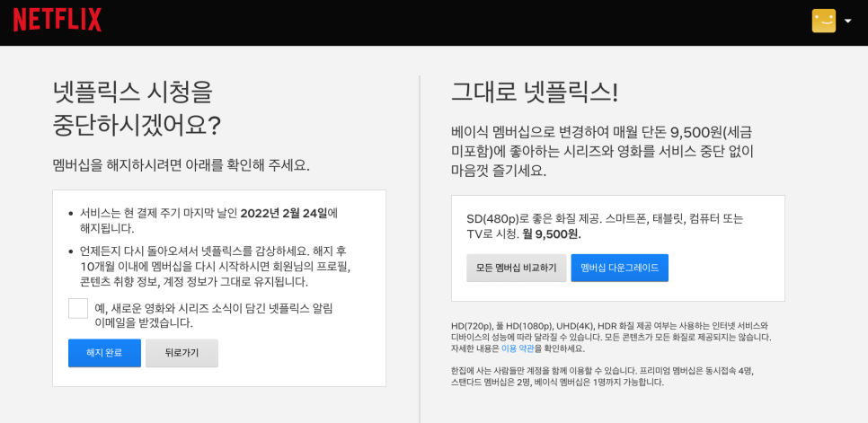Click the paragraph beginning 베이식 멤버십으로 변경하여
The image size is (868, 423).
604,152
